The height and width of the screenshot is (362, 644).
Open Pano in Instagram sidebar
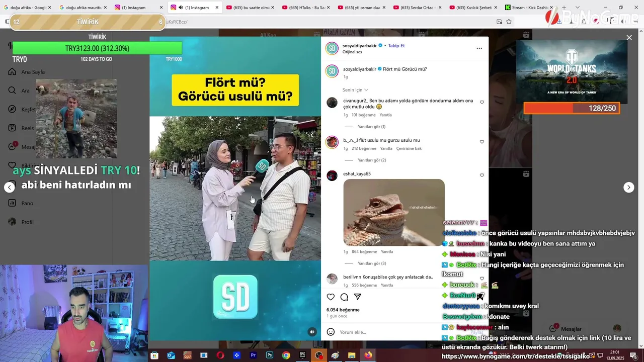coord(21,203)
